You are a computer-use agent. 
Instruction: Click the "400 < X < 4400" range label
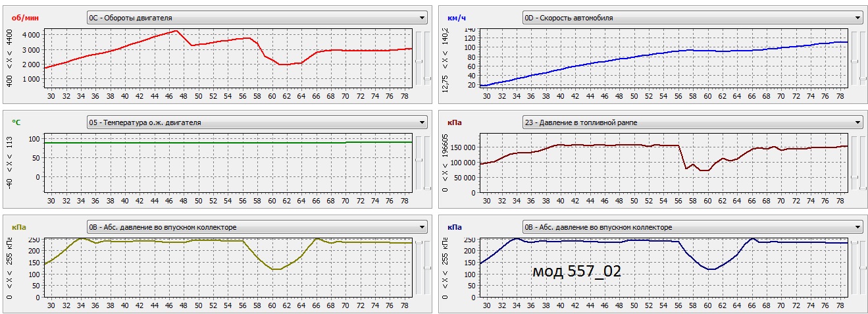(9, 58)
